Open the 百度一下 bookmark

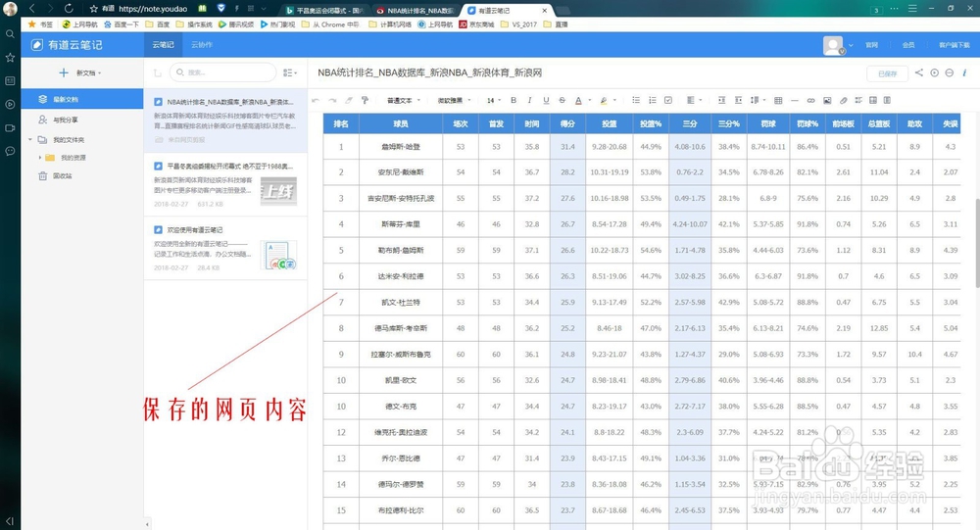click(122, 24)
